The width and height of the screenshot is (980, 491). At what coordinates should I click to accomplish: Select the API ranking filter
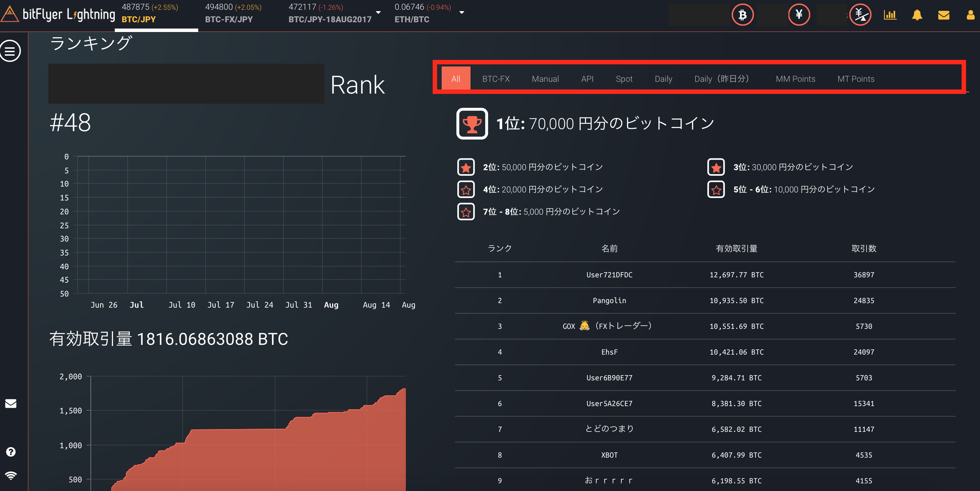[587, 78]
